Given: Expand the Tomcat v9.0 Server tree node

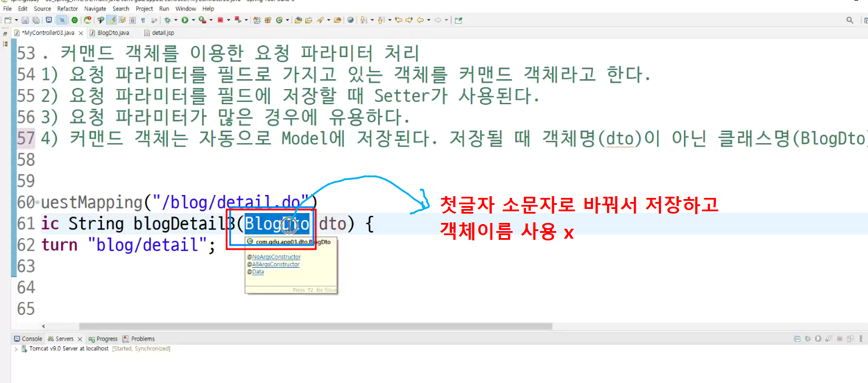Looking at the screenshot, I should 16,349.
